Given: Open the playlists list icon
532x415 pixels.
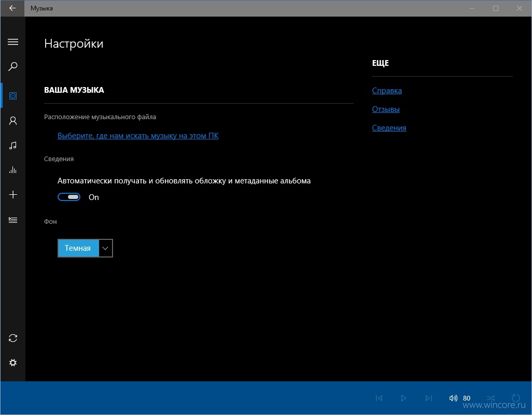Looking at the screenshot, I should pyautogui.click(x=13, y=220).
